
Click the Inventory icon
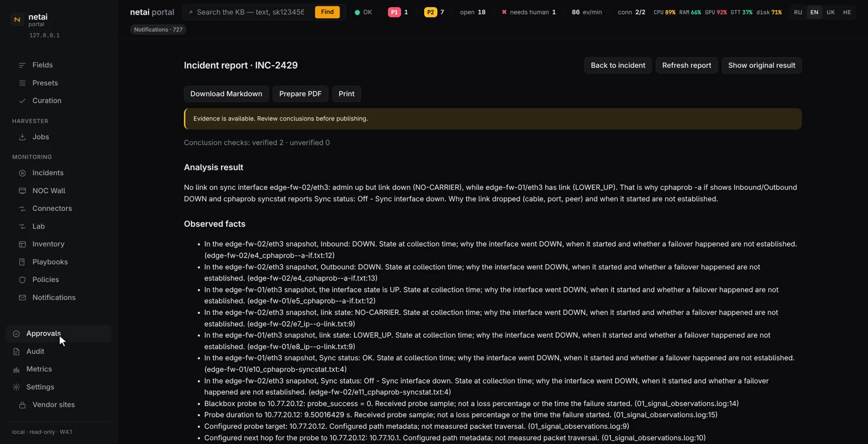point(22,244)
